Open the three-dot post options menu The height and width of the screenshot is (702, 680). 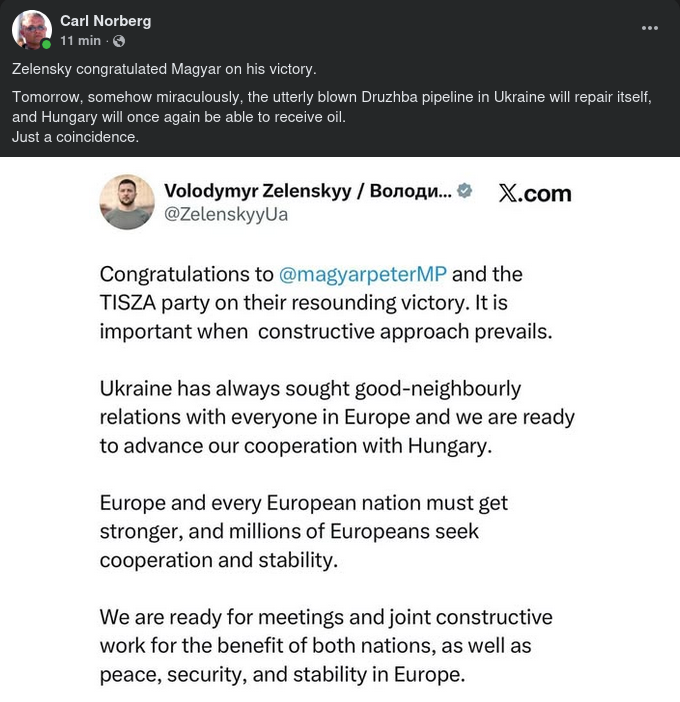(650, 28)
